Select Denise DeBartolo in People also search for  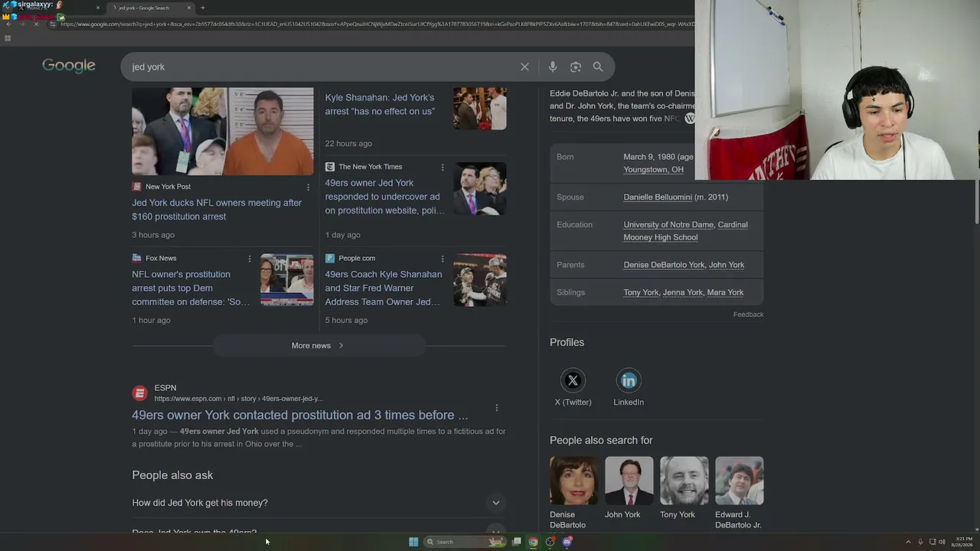(574, 481)
